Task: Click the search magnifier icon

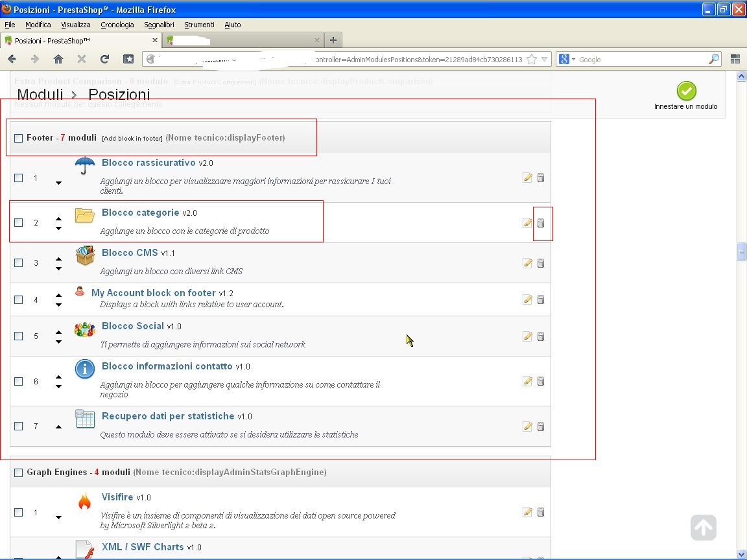Action: (714, 59)
